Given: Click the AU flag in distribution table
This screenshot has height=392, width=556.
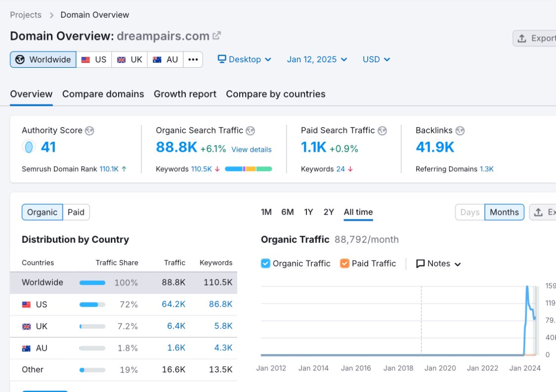Looking at the screenshot, I should [x=26, y=348].
